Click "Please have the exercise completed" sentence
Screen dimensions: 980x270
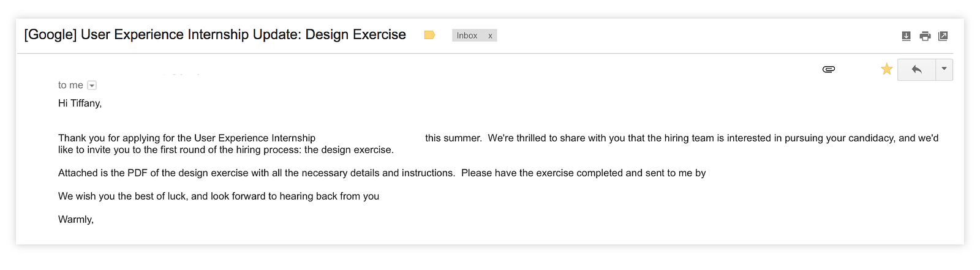pyautogui.click(x=583, y=173)
